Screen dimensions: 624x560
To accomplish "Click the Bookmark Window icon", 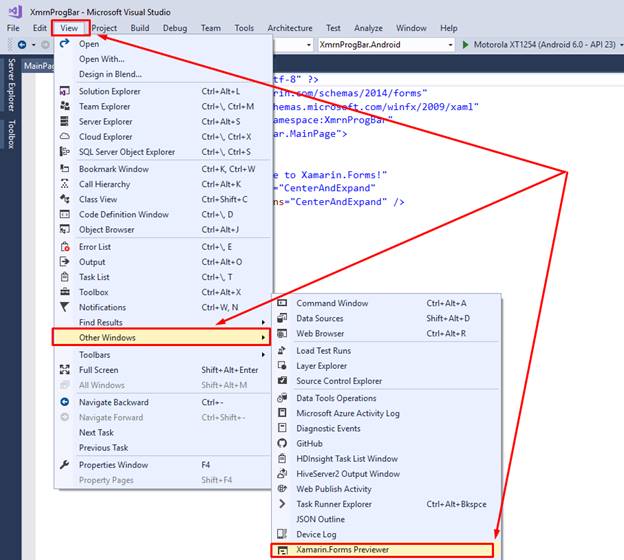I will (64, 169).
